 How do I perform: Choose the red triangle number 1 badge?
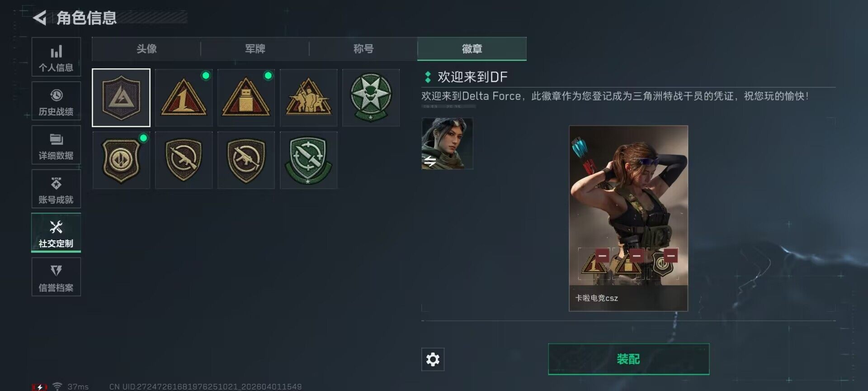[184, 98]
